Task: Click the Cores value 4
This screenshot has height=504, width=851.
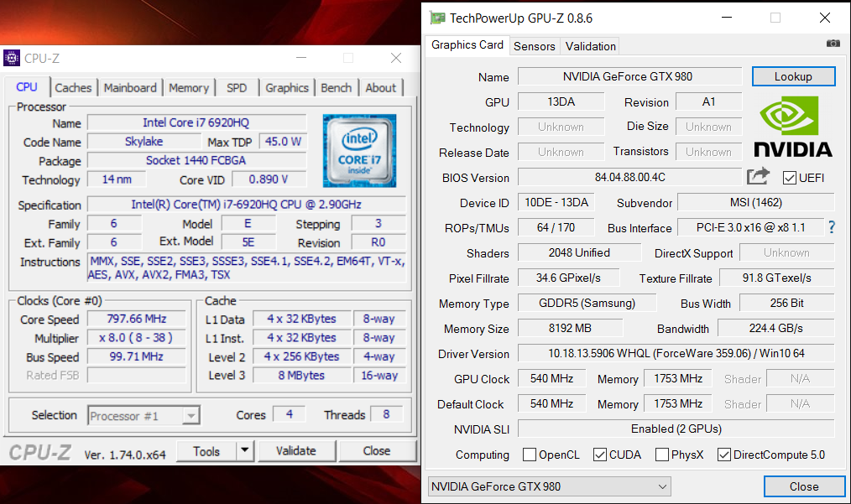Action: click(x=290, y=414)
